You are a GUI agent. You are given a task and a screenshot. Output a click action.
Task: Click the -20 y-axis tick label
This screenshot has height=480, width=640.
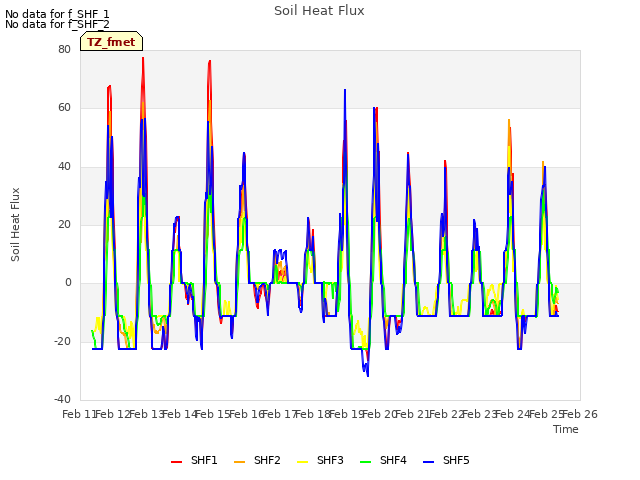click(x=63, y=341)
